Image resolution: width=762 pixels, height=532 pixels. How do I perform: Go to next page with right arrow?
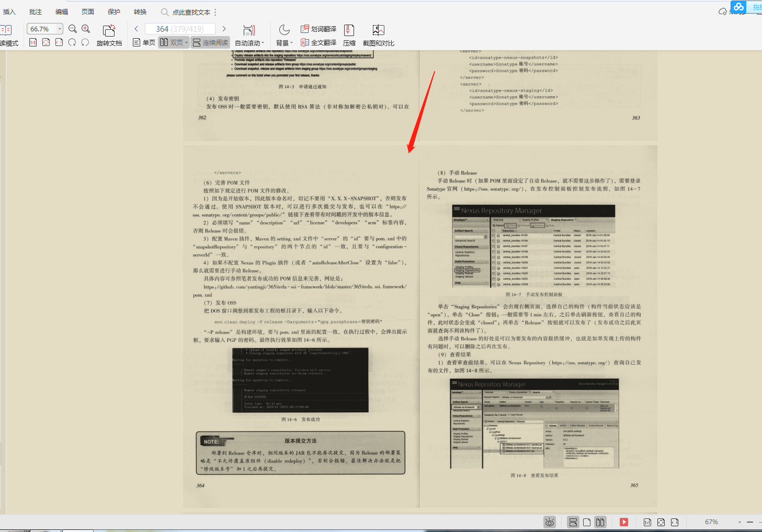pyautogui.click(x=223, y=29)
